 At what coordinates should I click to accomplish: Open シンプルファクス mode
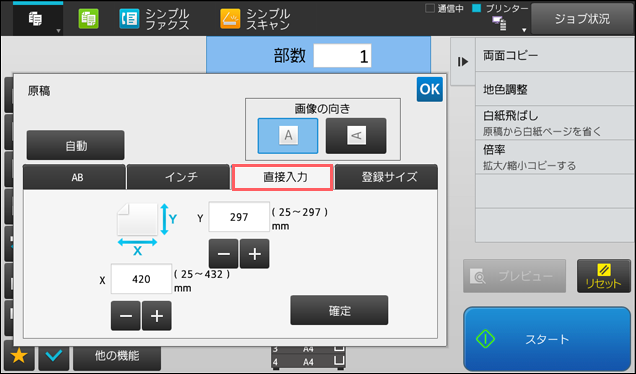155,19
